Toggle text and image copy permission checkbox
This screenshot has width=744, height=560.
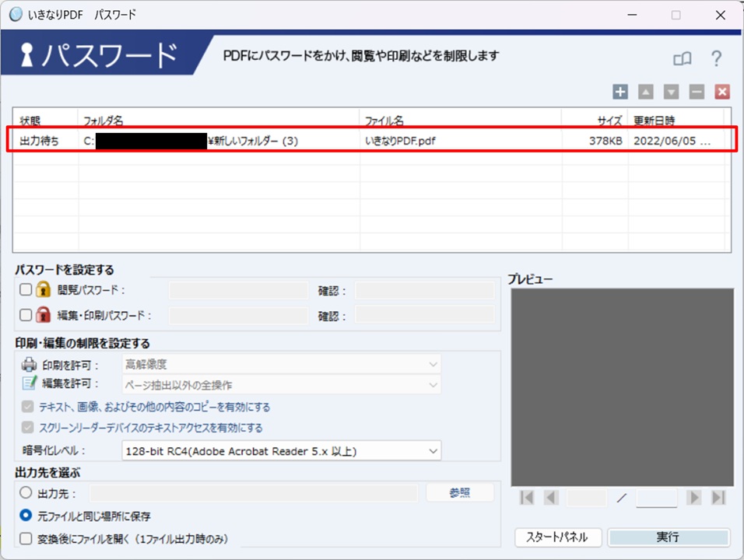click(27, 406)
